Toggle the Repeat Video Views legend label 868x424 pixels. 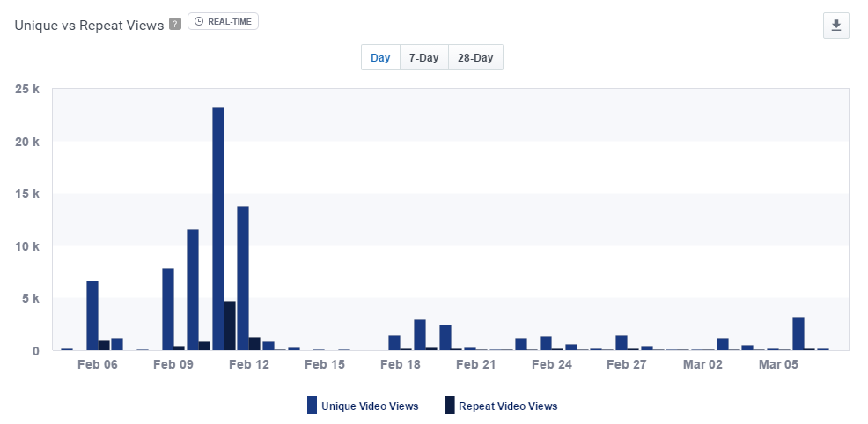508,406
